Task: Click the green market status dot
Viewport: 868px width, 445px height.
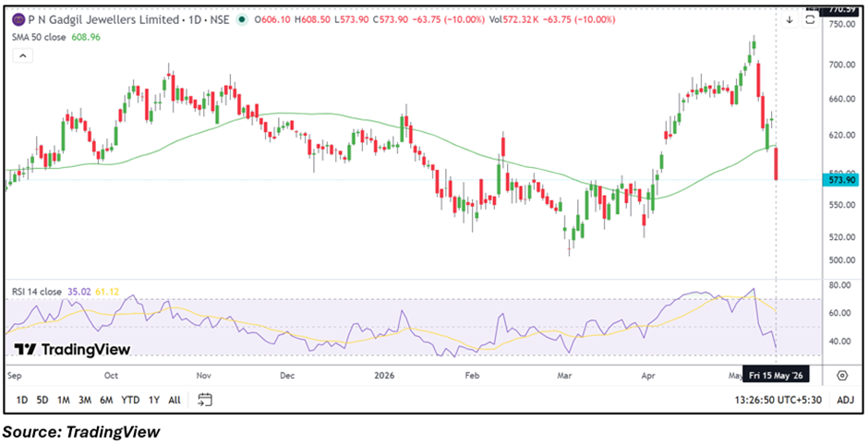Action: pos(241,19)
